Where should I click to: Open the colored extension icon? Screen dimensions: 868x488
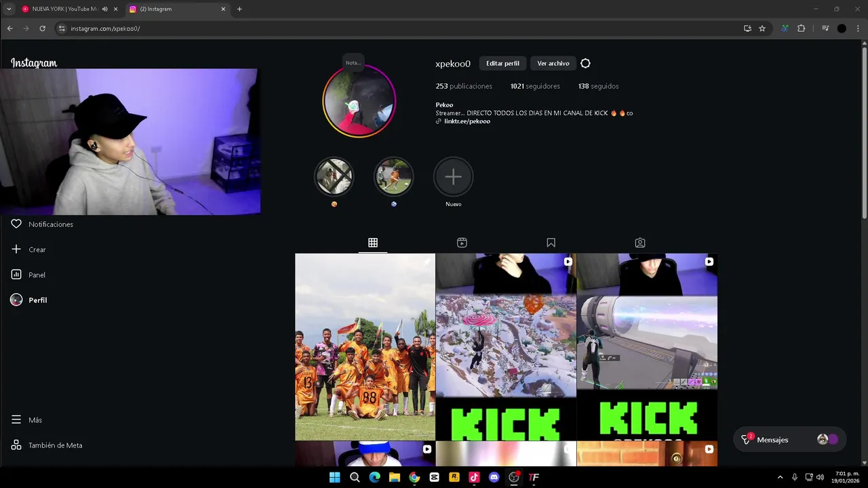pos(785,28)
